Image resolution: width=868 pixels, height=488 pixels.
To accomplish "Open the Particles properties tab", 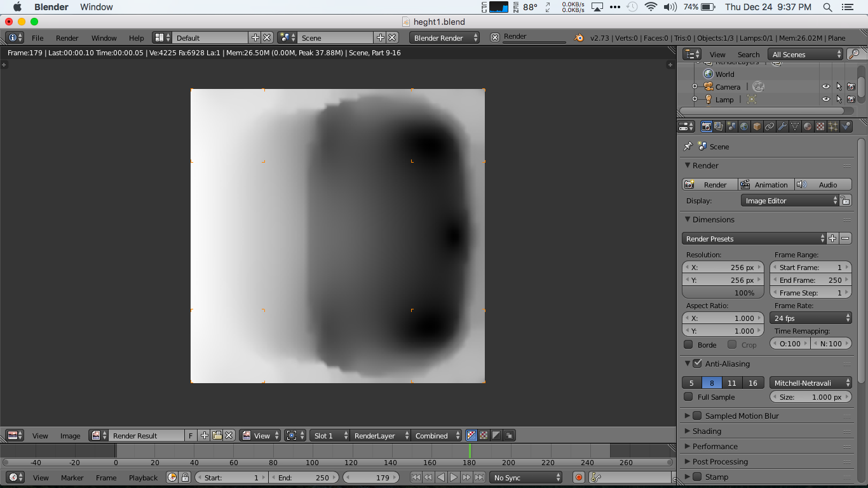I will tap(833, 126).
